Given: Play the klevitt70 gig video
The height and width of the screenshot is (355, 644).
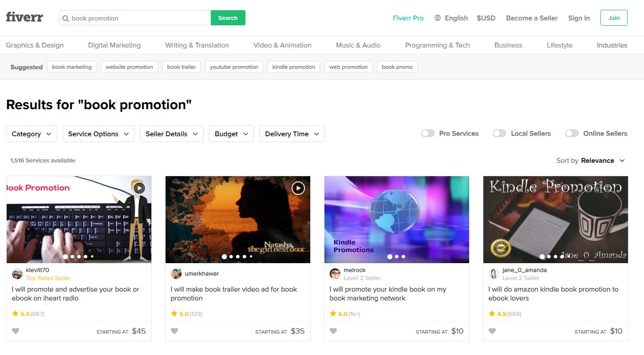Looking at the screenshot, I should tap(139, 188).
